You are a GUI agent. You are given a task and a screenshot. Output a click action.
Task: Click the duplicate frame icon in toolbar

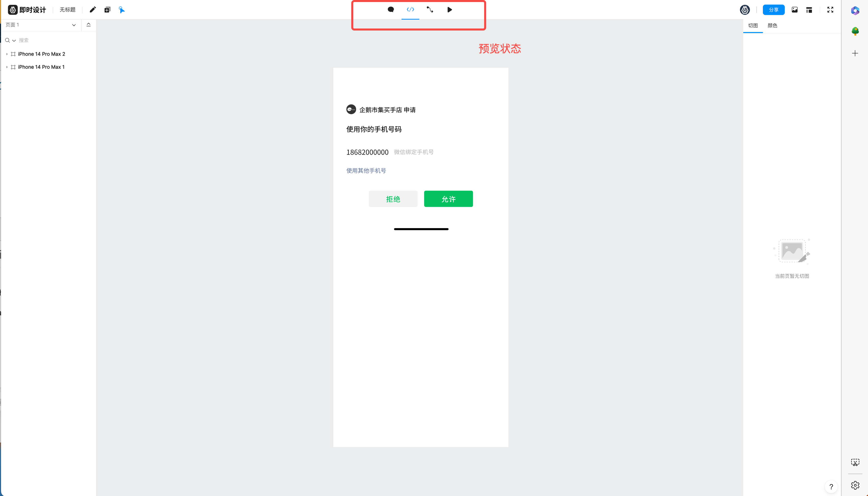(x=107, y=10)
